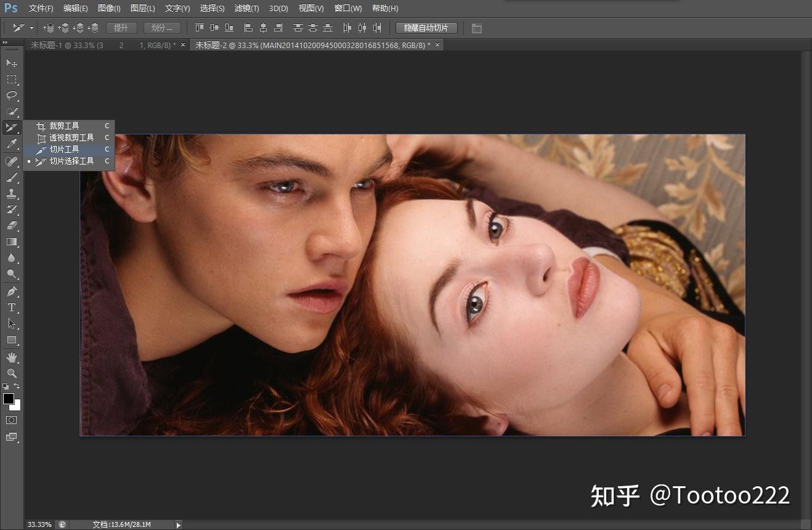Open the 图层(L) menu
This screenshot has width=812, height=530.
(143, 9)
